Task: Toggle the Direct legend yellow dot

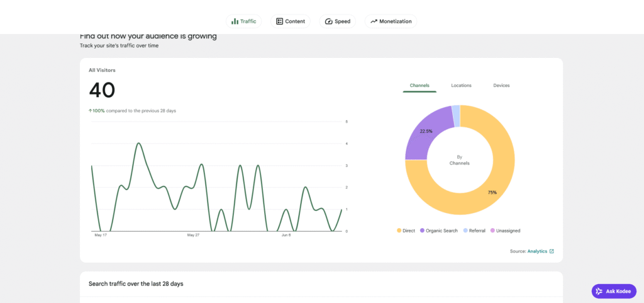Action: 399,231
